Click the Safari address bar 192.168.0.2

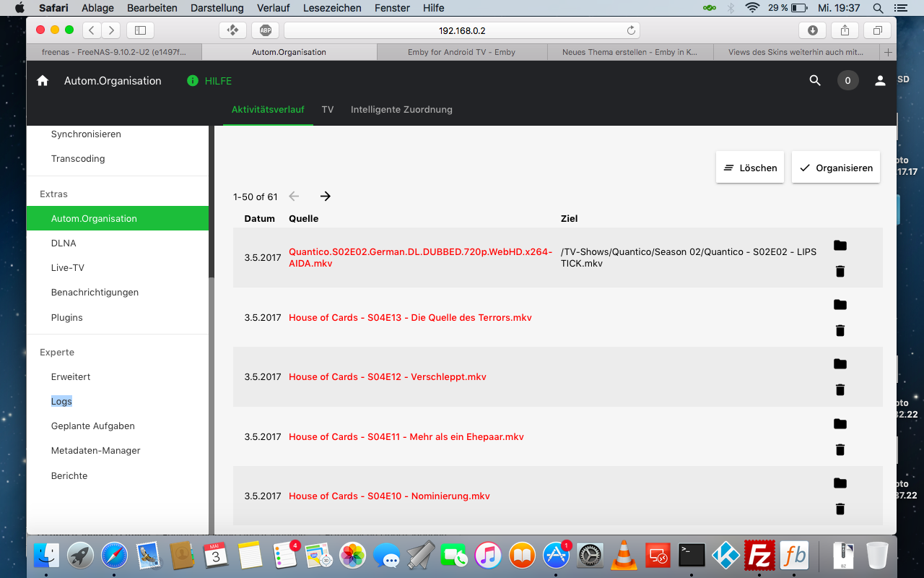tap(462, 30)
